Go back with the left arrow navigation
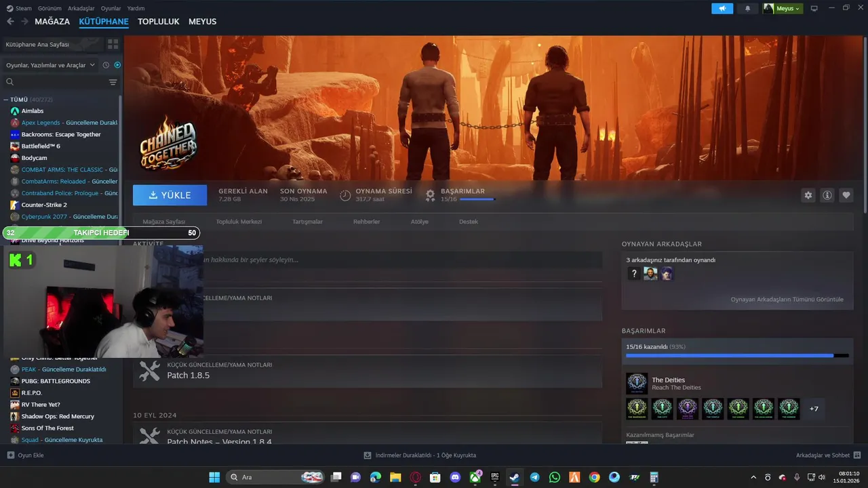 pyautogui.click(x=10, y=22)
